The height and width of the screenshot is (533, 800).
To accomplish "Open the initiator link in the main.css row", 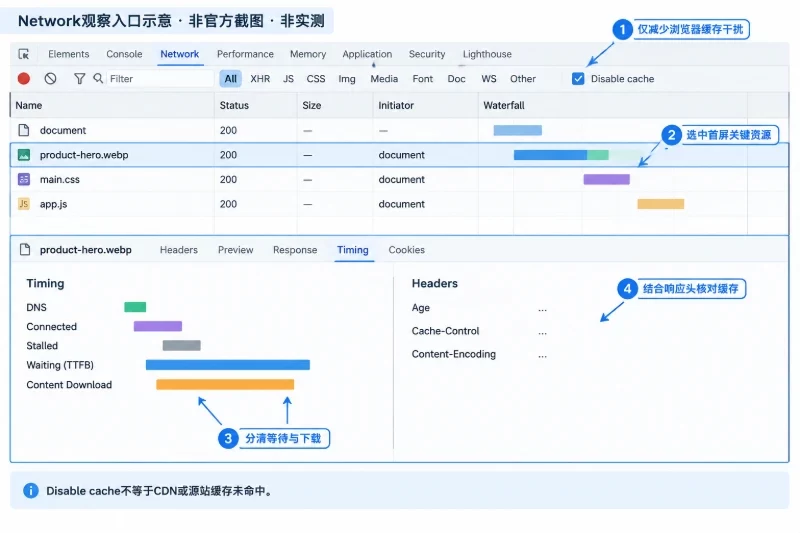I will [x=402, y=179].
